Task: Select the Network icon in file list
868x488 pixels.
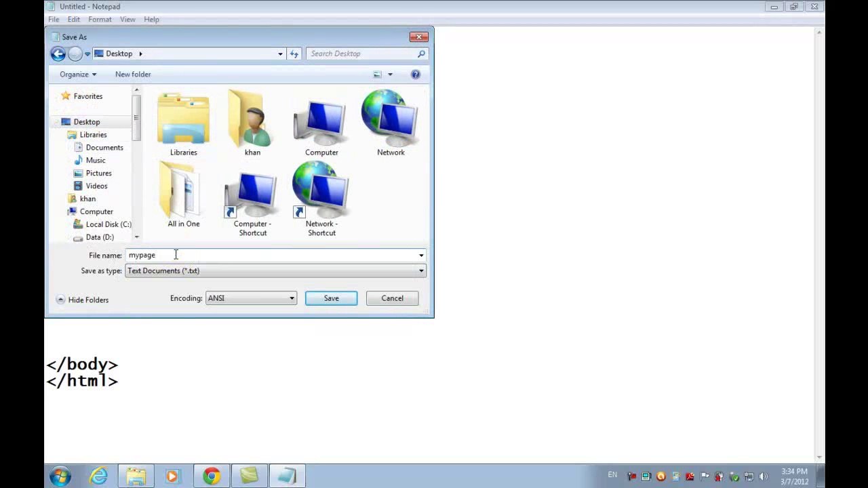Action: click(390, 122)
